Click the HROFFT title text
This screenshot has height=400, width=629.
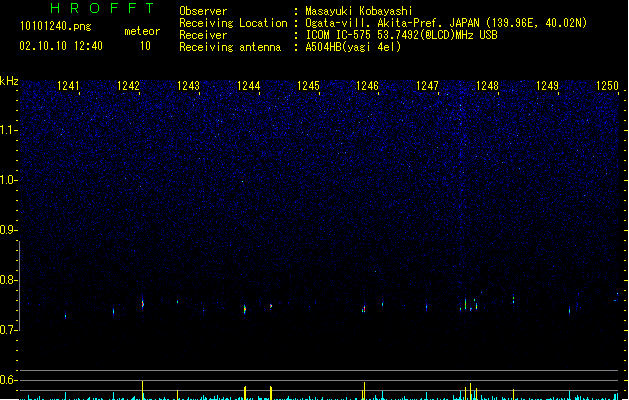tap(102, 8)
